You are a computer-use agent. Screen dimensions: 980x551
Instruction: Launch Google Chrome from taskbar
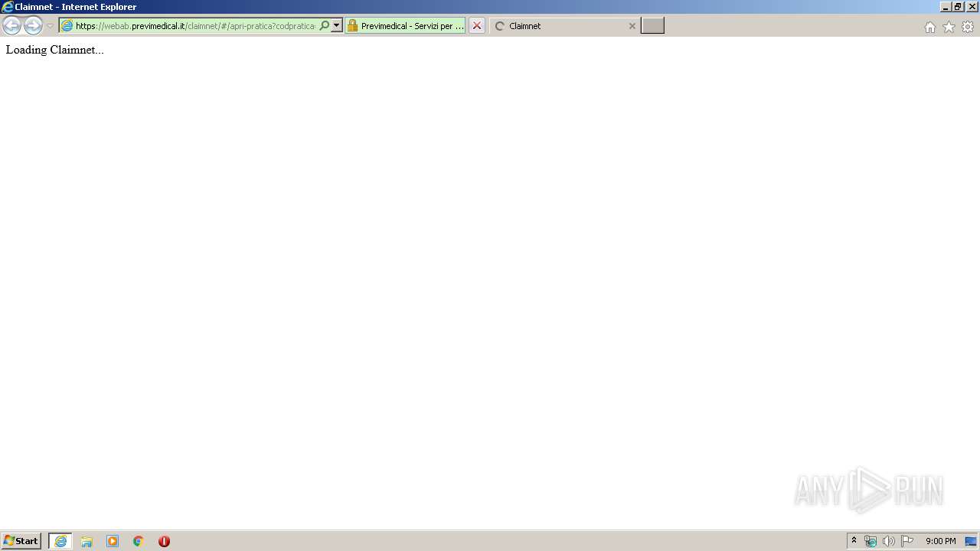tap(139, 541)
